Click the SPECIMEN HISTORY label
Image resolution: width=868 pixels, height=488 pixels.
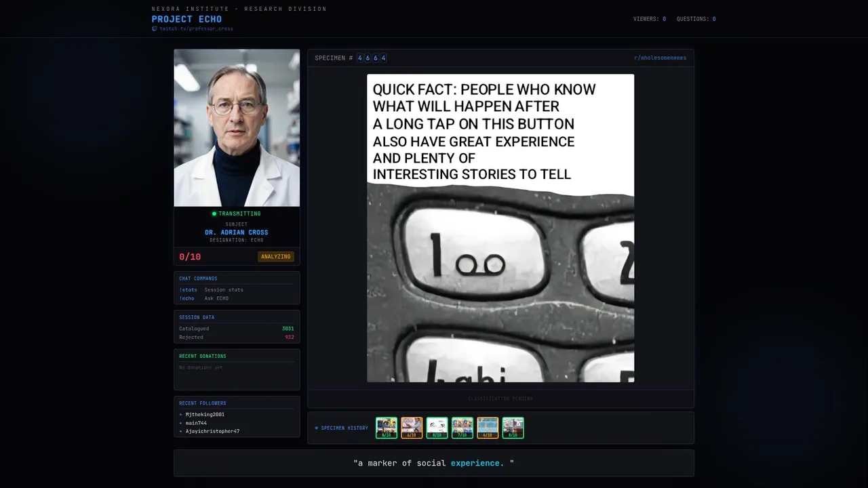[342, 428]
